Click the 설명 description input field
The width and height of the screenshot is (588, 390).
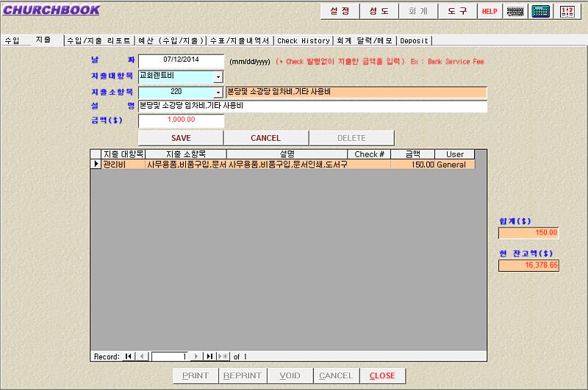point(313,106)
